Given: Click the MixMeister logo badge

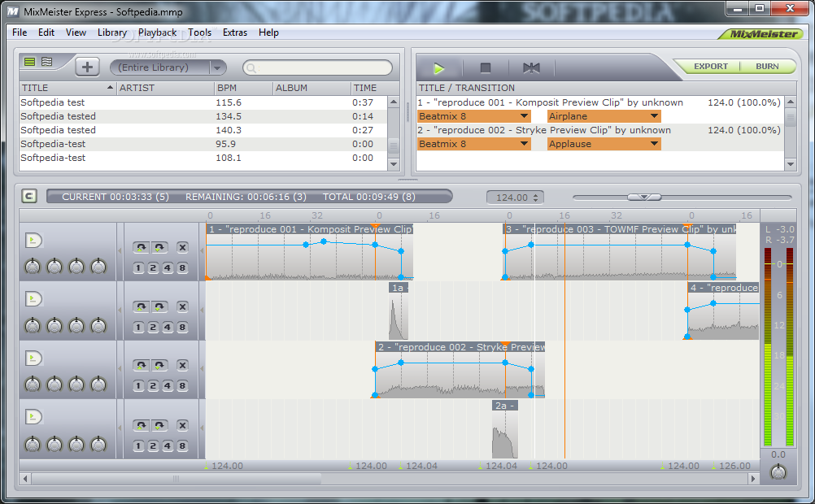Looking at the screenshot, I should [762, 34].
